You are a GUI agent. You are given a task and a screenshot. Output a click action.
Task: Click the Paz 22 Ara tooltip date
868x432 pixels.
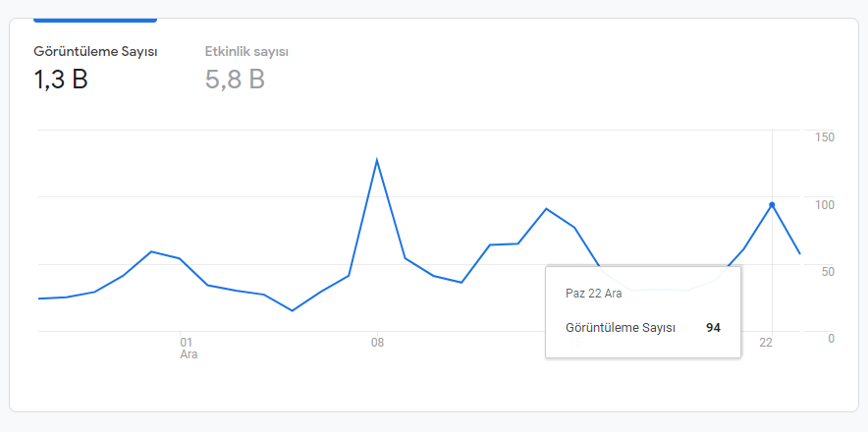[x=593, y=294]
